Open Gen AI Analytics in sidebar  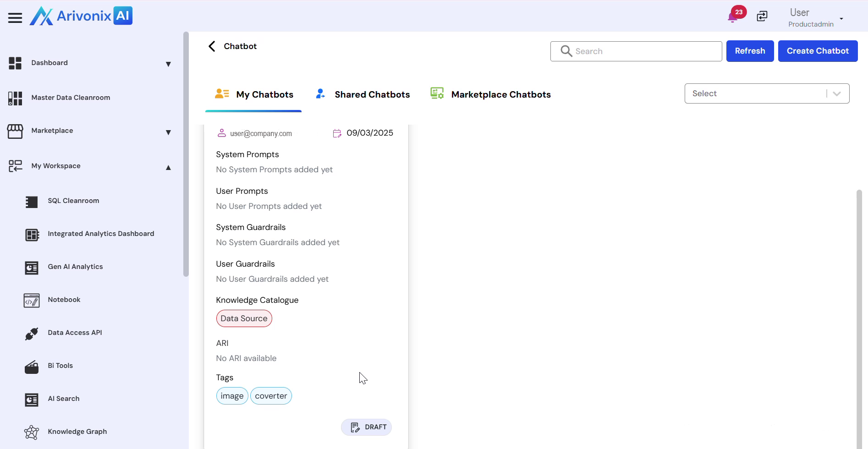pos(75,267)
